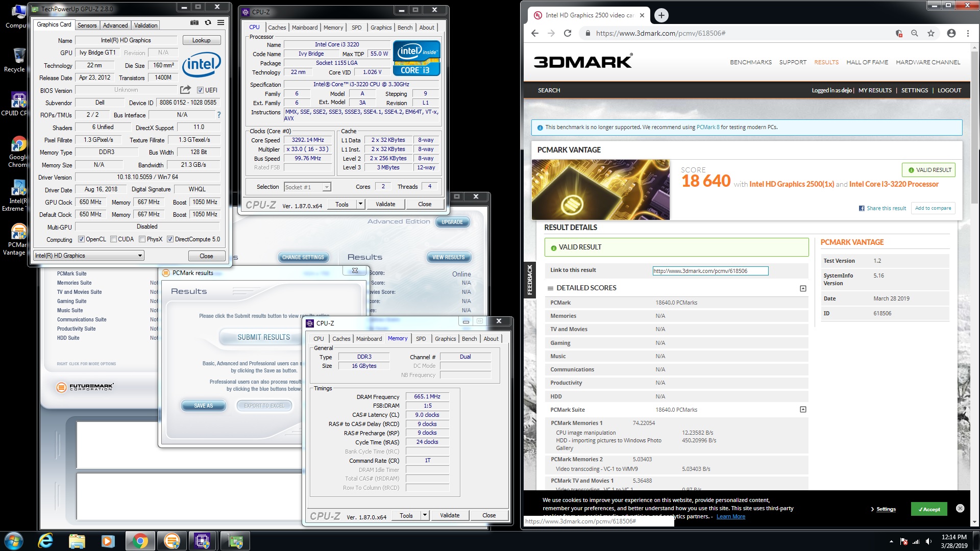Open Tools dropdown arrow in upper CPU-Z
980x551 pixels.
point(360,204)
